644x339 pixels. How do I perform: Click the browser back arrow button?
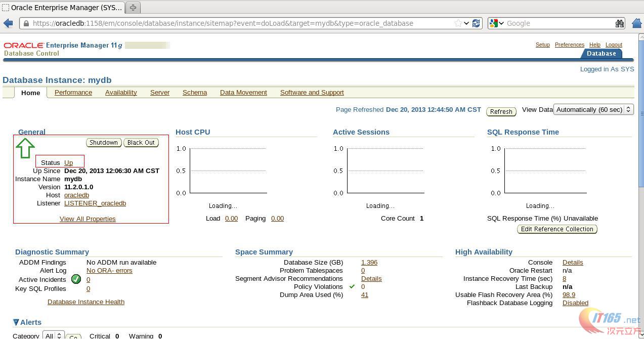[8, 23]
